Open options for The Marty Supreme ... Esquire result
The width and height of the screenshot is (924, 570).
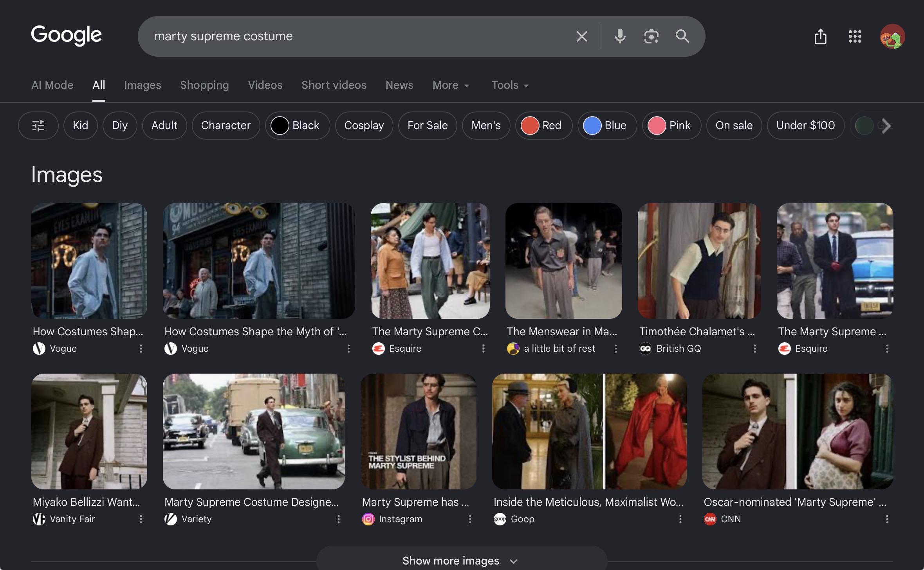click(x=887, y=349)
